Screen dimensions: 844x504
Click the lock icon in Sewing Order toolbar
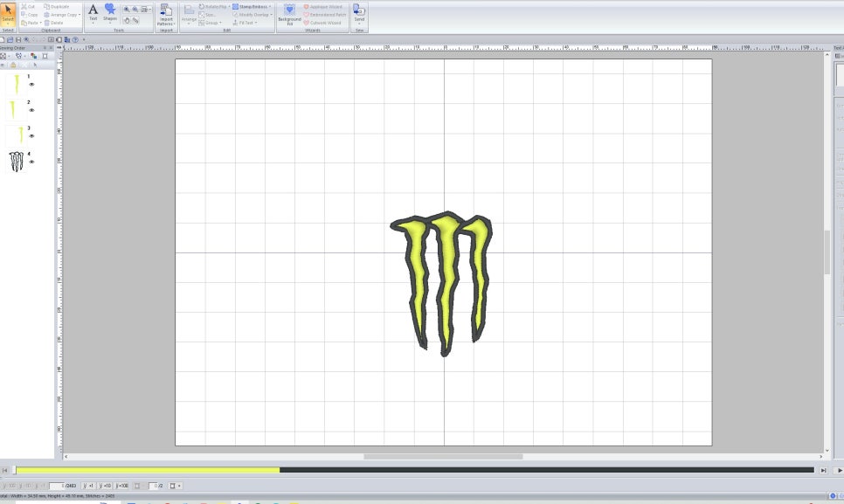tap(13, 66)
